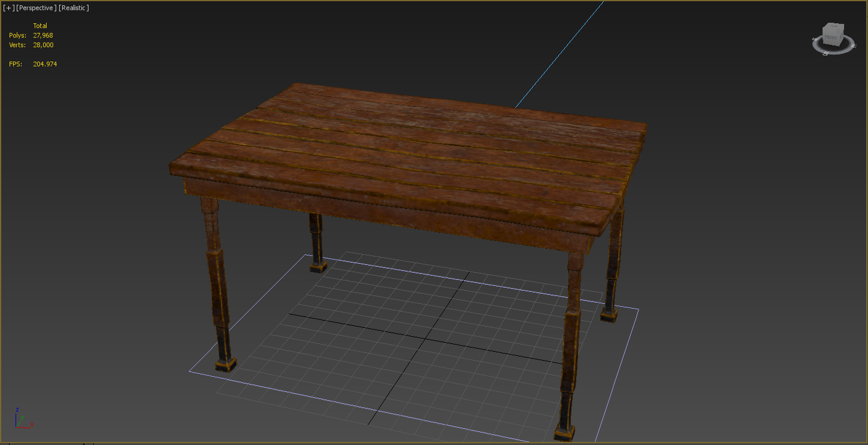
Task: Click the back-right table leg foot
Action: coord(609,314)
